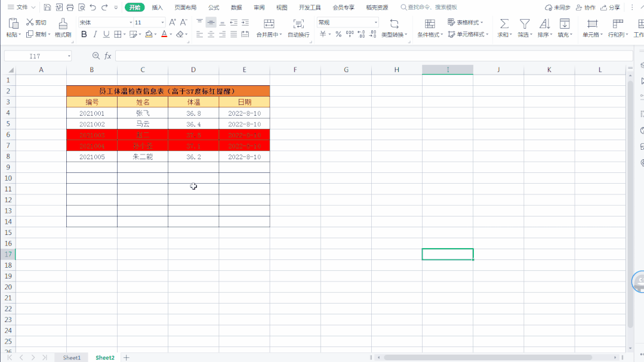This screenshot has height=362, width=644.
Task: Switch to the Insert (插入) tab
Action: click(x=158, y=7)
